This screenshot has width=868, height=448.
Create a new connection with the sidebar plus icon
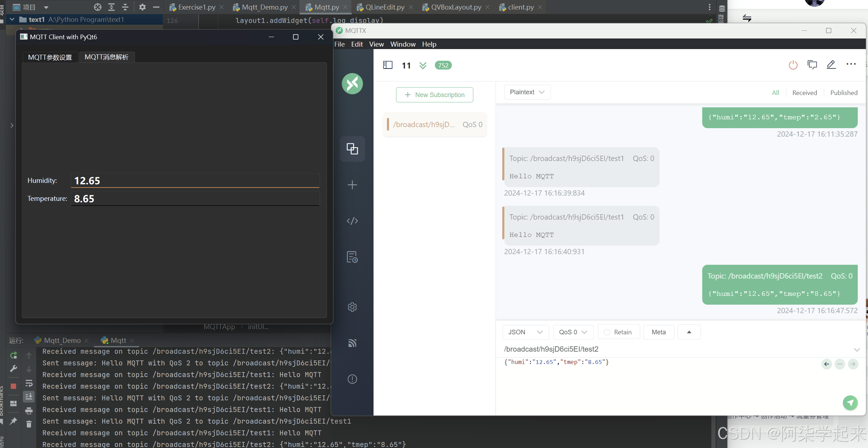coord(352,185)
